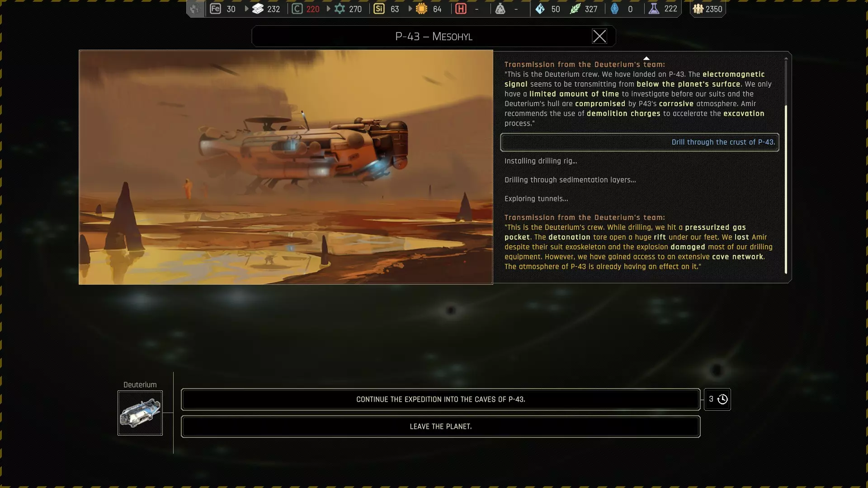Click the steel plates resource icon
Image resolution: width=868 pixels, height=488 pixels.
(258, 9)
